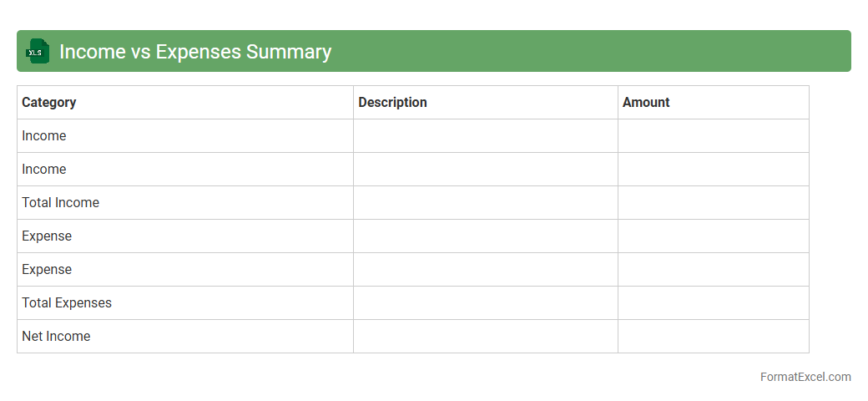Click the first Income row label
Screen dimensions: 868x401
coord(44,135)
